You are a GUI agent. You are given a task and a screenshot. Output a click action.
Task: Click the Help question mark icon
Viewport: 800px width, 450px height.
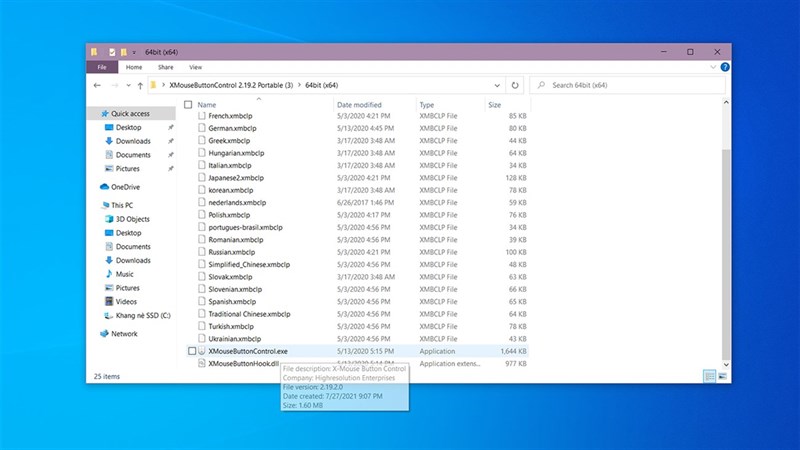(723, 67)
